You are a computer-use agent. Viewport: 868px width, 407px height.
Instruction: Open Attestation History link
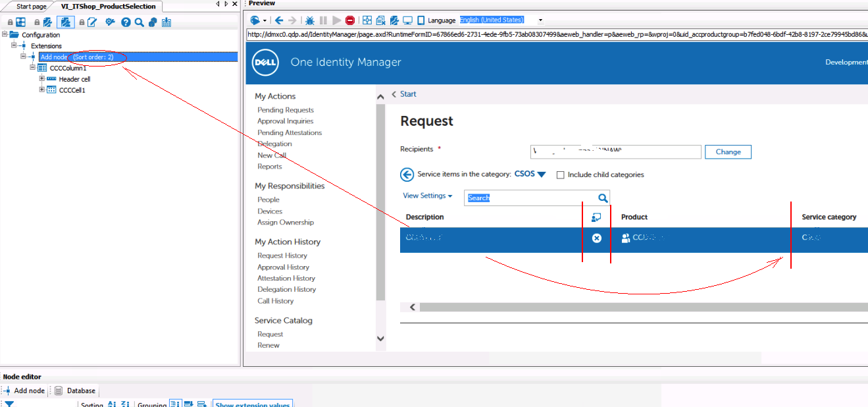click(287, 279)
